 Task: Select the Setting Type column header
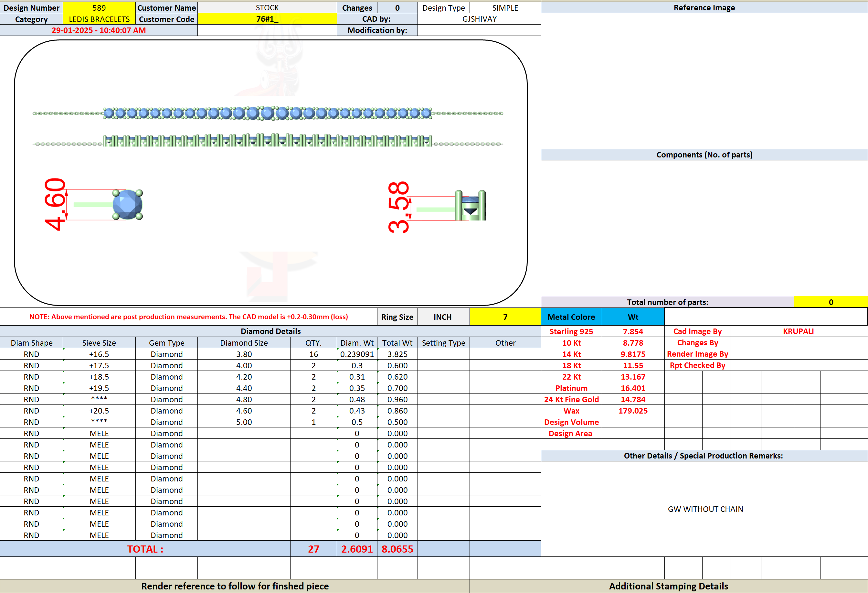point(443,343)
